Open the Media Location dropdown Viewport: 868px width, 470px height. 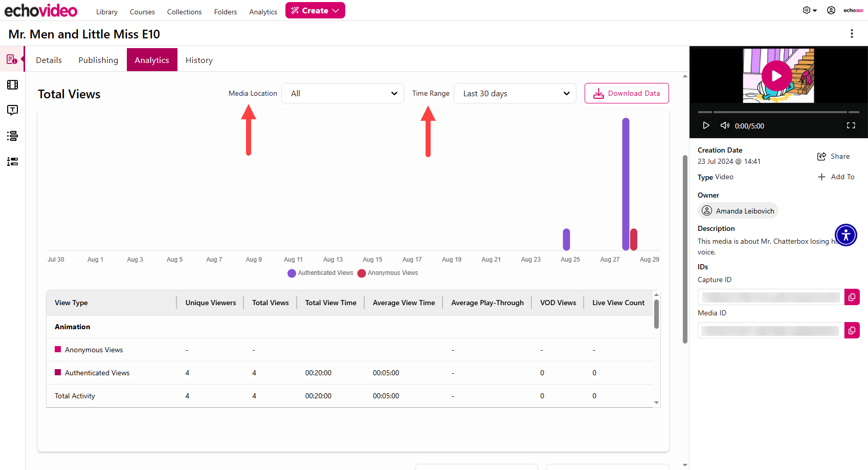343,93
